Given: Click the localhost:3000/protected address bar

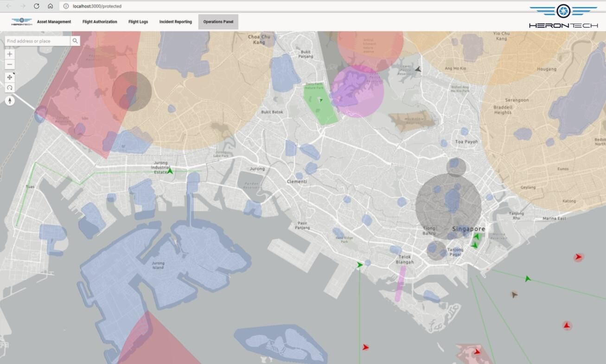Looking at the screenshot, I should point(97,6).
